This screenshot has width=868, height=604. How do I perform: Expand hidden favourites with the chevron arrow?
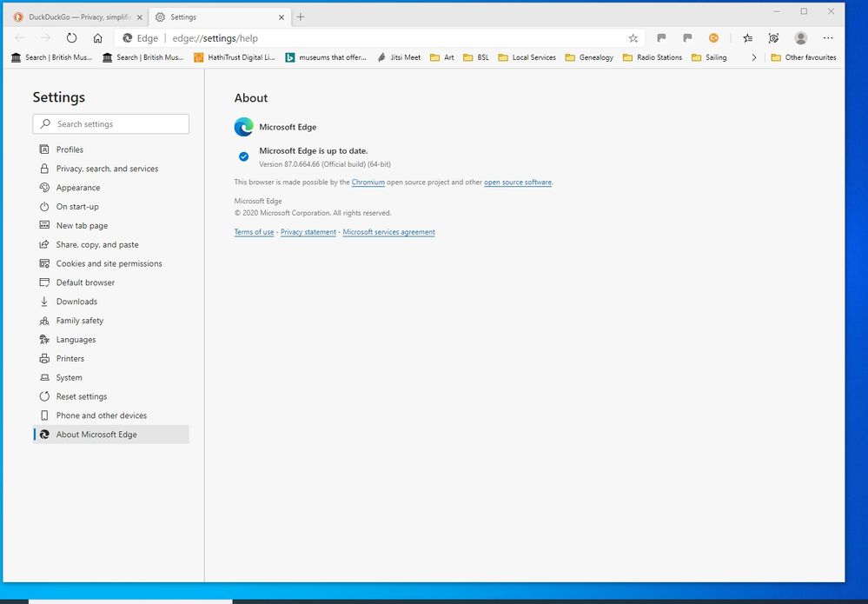[753, 57]
